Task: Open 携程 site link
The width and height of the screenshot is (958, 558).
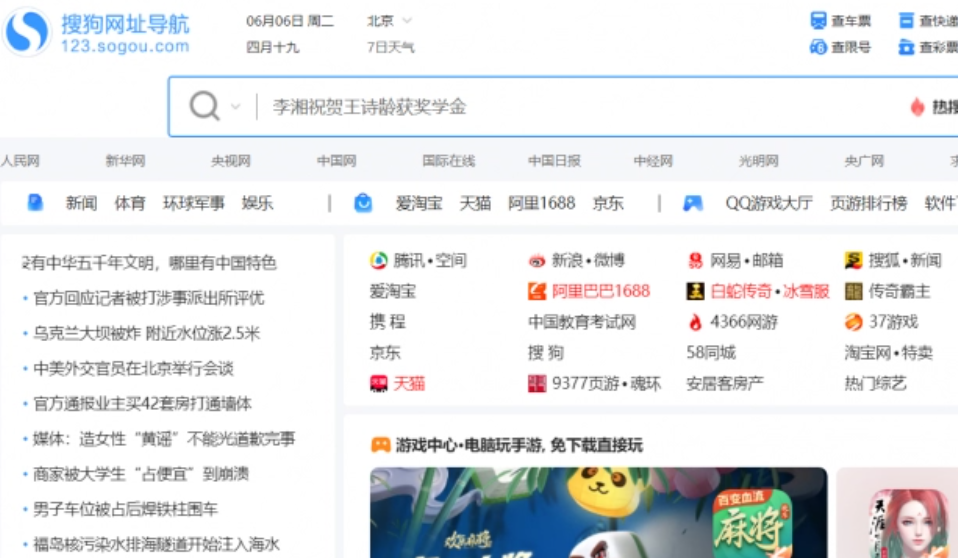Action: (387, 322)
